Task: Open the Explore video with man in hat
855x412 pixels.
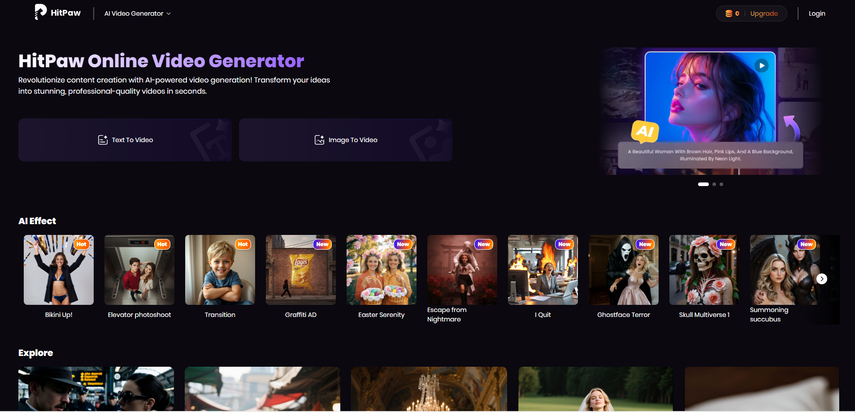Action: [96, 389]
